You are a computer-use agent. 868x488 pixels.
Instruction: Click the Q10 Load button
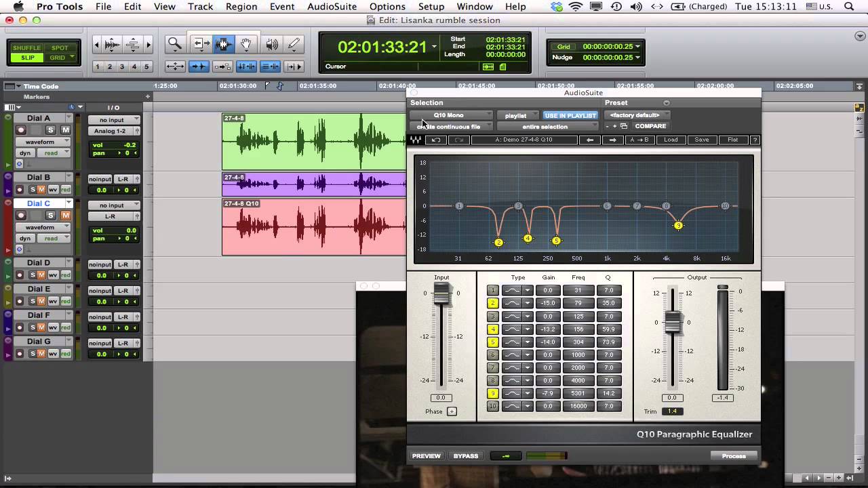(x=671, y=140)
